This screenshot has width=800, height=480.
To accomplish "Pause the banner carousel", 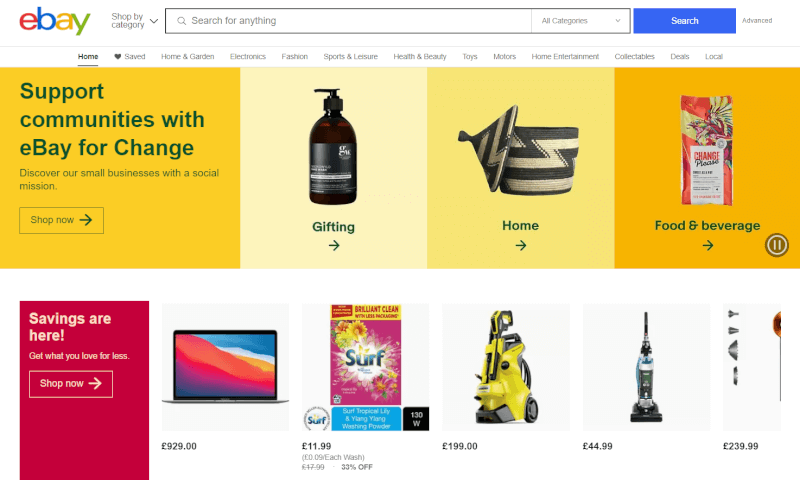I will pyautogui.click(x=777, y=245).
